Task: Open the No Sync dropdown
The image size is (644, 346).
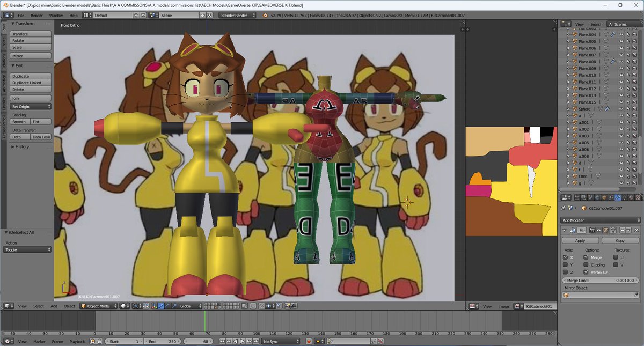Action: (x=281, y=341)
